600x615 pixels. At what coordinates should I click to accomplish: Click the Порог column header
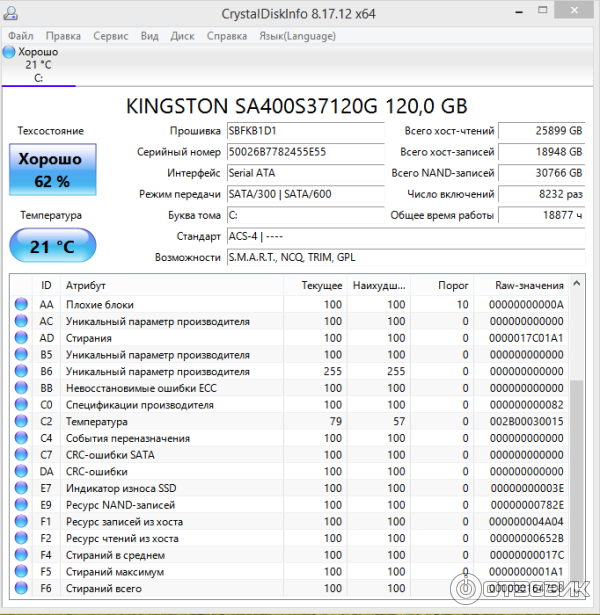click(442, 285)
